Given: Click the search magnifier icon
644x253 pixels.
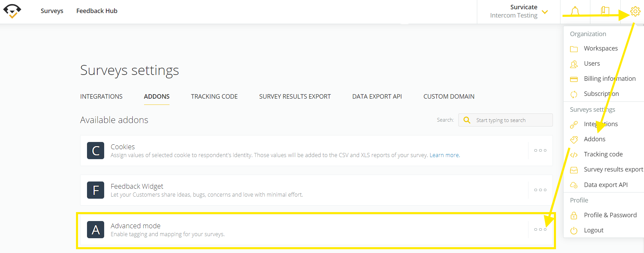Looking at the screenshot, I should [x=467, y=120].
